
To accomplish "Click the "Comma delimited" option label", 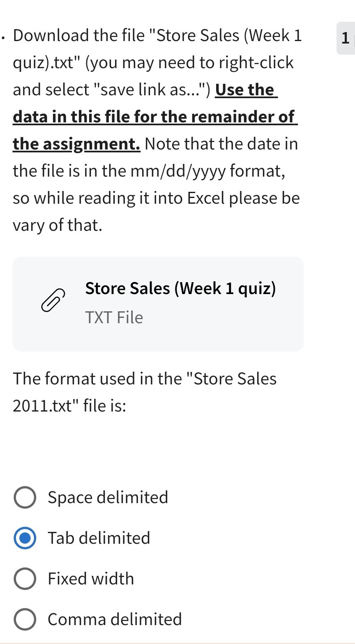I will [x=115, y=619].
